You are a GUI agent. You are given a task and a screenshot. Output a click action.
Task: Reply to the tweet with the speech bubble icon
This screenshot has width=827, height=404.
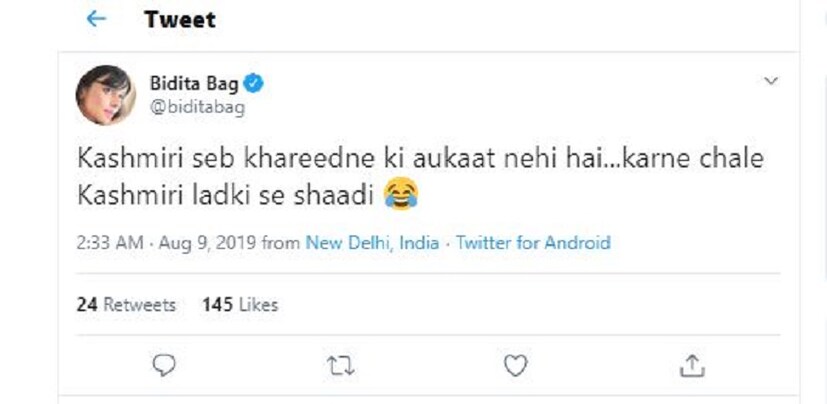point(165,367)
